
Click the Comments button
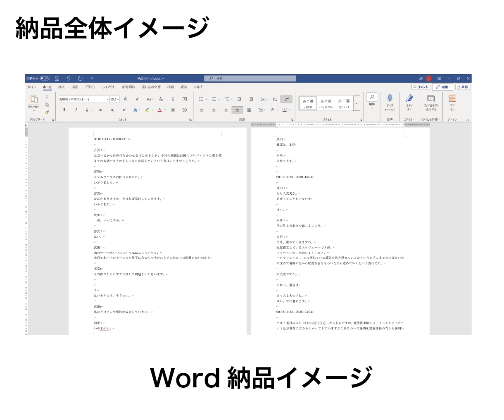click(x=421, y=87)
